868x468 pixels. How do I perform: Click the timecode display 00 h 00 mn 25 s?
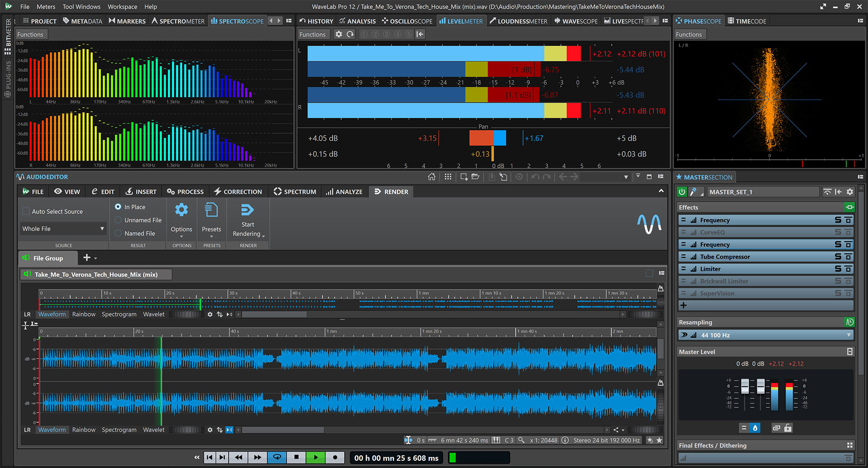(396, 458)
